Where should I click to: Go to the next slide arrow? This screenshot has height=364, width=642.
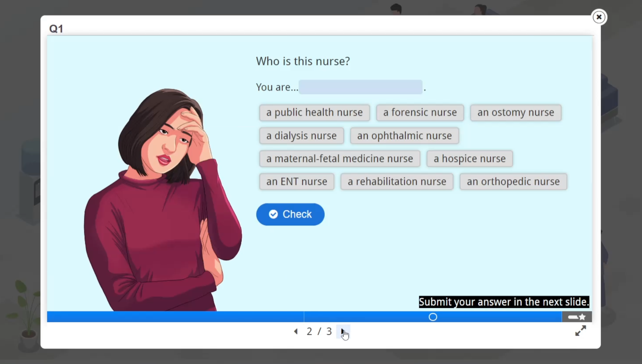[343, 331]
